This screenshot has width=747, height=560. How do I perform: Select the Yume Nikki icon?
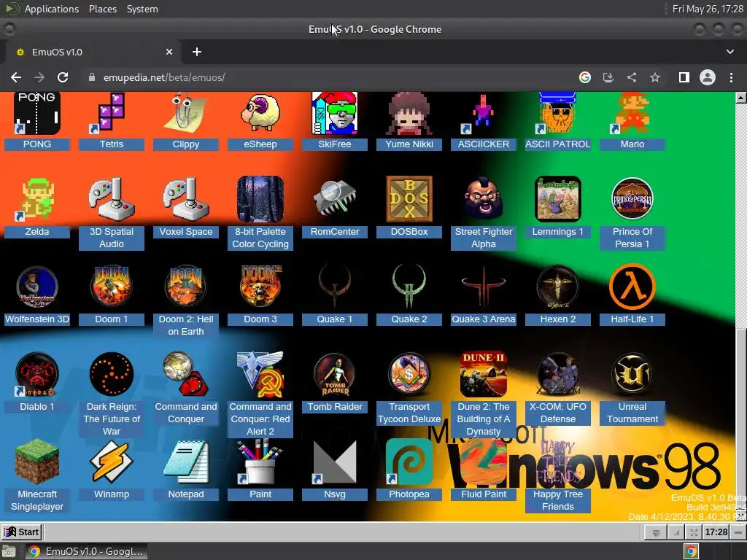(409, 114)
